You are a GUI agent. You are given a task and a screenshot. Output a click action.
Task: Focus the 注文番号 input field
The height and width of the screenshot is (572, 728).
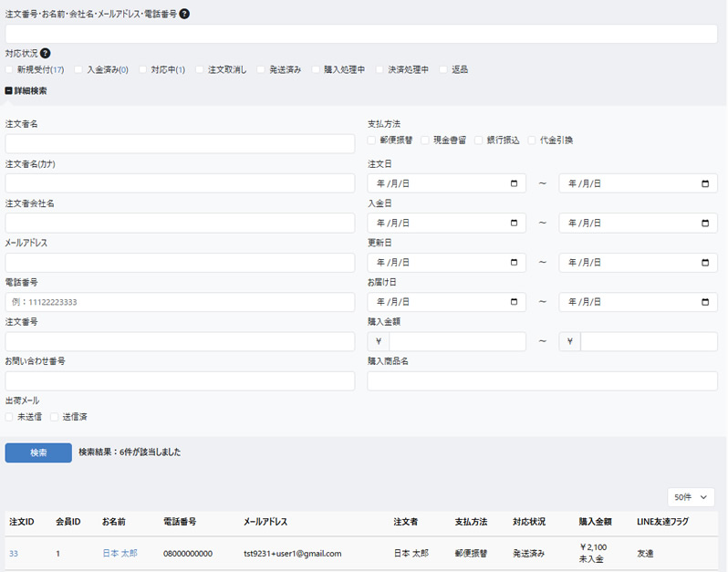click(x=180, y=342)
